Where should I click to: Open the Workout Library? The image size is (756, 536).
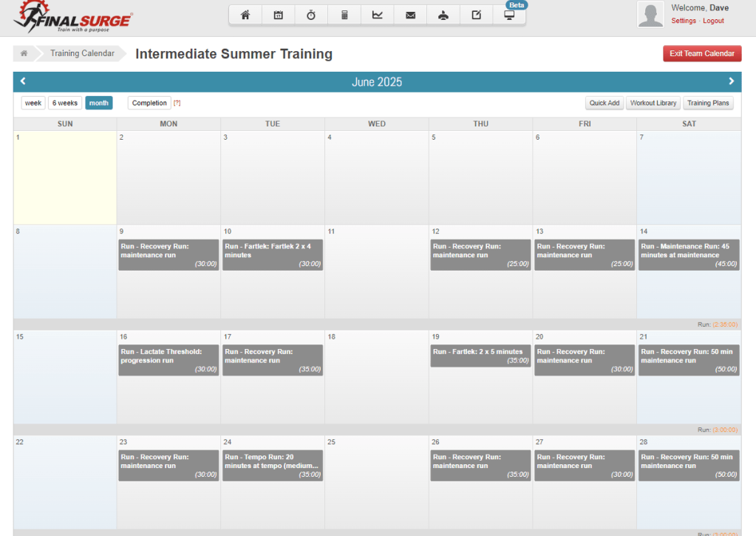pyautogui.click(x=653, y=104)
